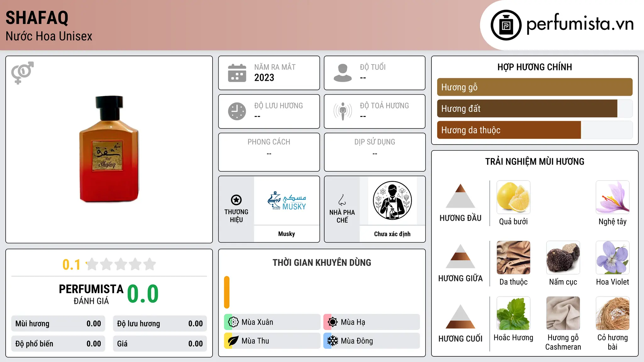Click the Mùa Đông season label
644x362 pixels.
[x=357, y=341]
